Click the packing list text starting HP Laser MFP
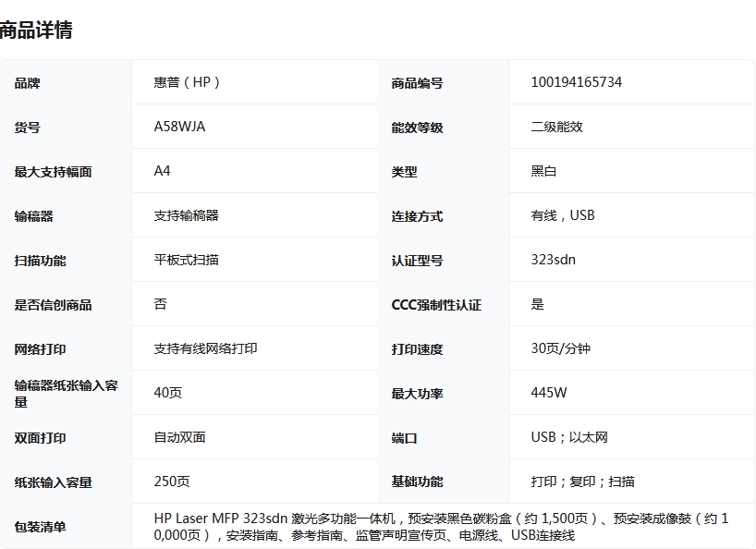Viewport: 756px width, 549px height. pyautogui.click(x=441, y=526)
